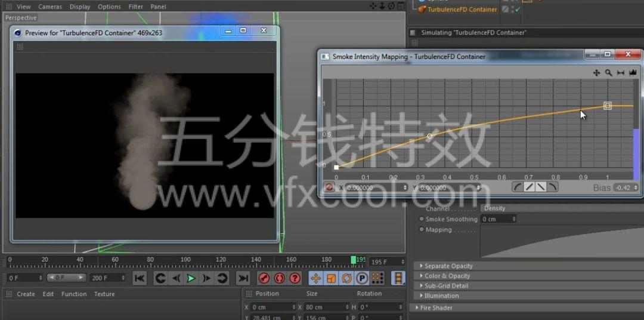Select the linear ramp-up curve preset
The height and width of the screenshot is (320, 644).
[529, 187]
